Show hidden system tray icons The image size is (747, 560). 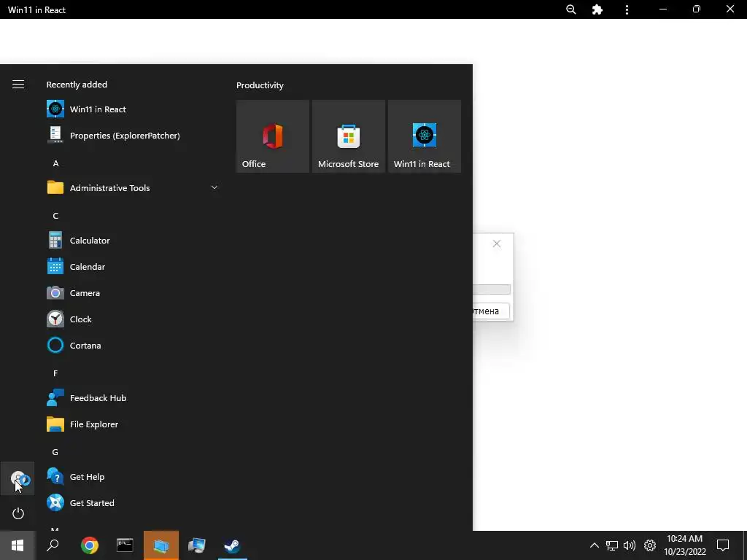point(594,545)
